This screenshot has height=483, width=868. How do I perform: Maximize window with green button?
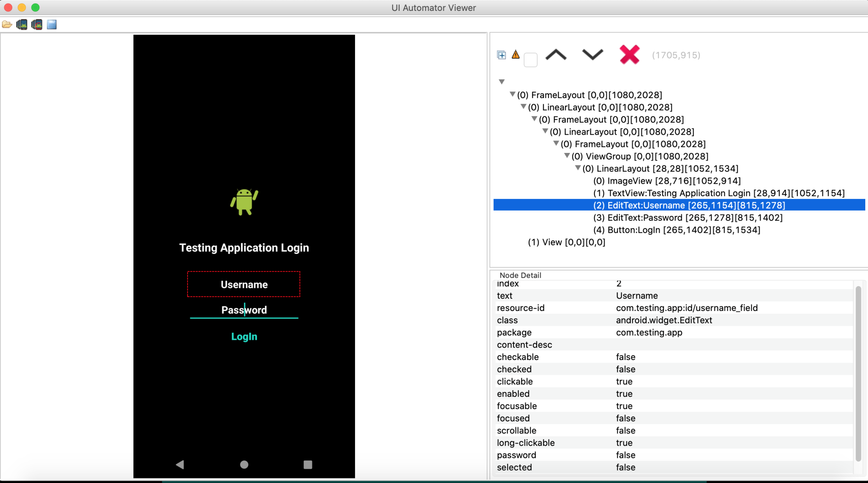click(x=35, y=7)
